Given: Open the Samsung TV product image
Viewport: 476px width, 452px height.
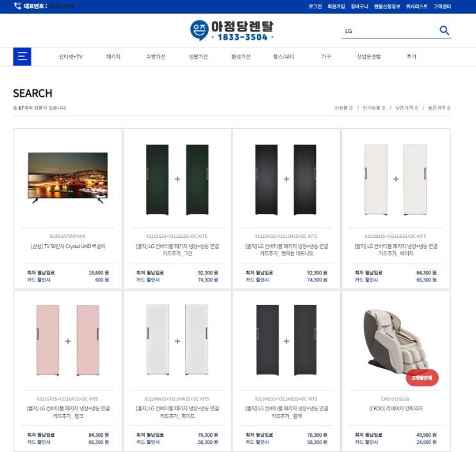Looking at the screenshot, I should coord(68,178).
